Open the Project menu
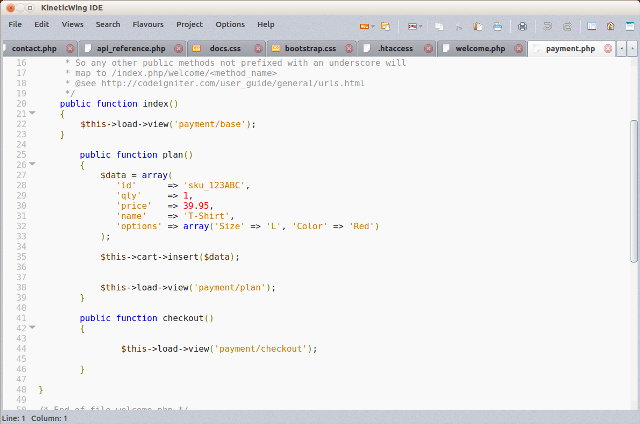Image resolution: width=640 pixels, height=424 pixels. pos(189,24)
